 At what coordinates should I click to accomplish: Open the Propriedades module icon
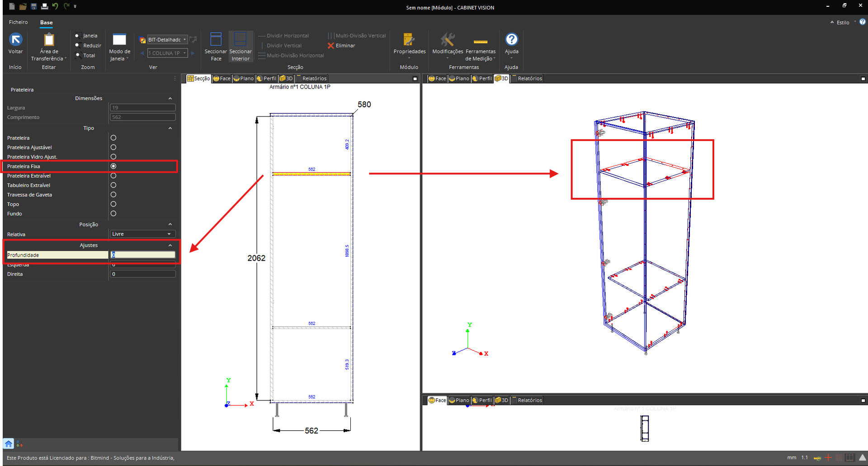click(x=409, y=39)
